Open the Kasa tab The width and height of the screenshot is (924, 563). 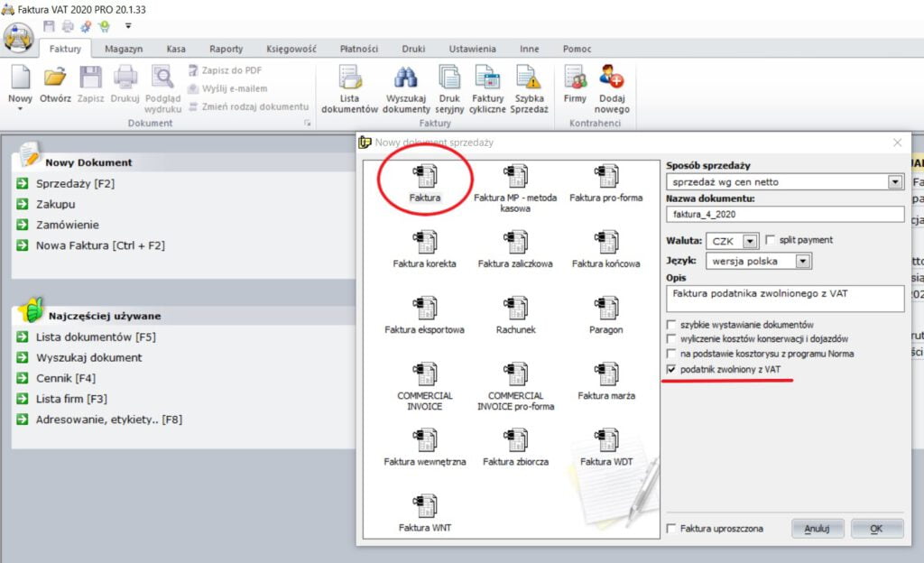176,49
